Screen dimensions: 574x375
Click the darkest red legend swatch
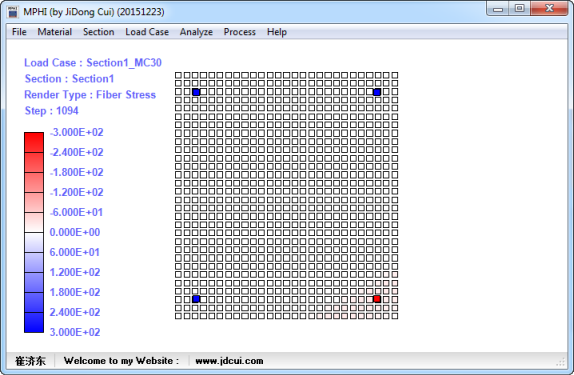pos(34,142)
